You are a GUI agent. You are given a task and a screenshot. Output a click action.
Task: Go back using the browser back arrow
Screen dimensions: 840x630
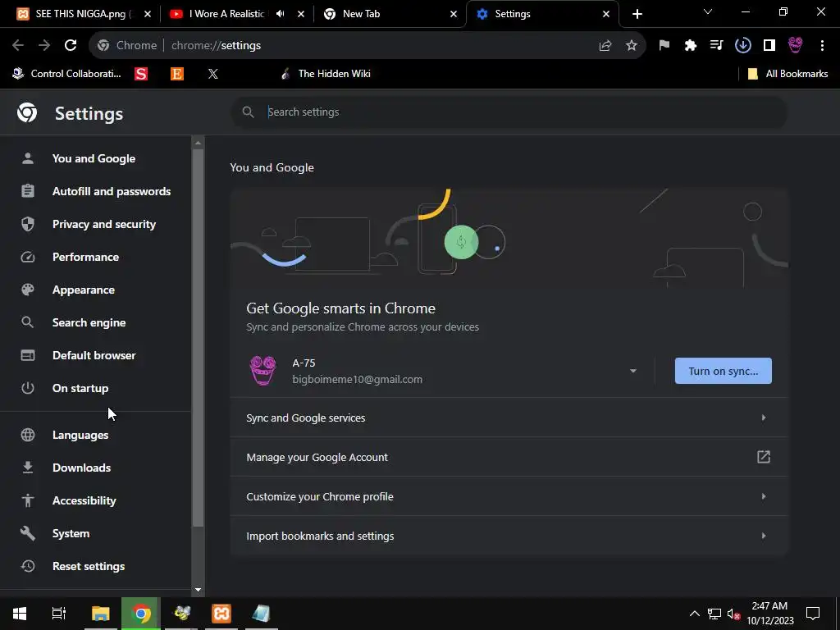[x=18, y=46]
